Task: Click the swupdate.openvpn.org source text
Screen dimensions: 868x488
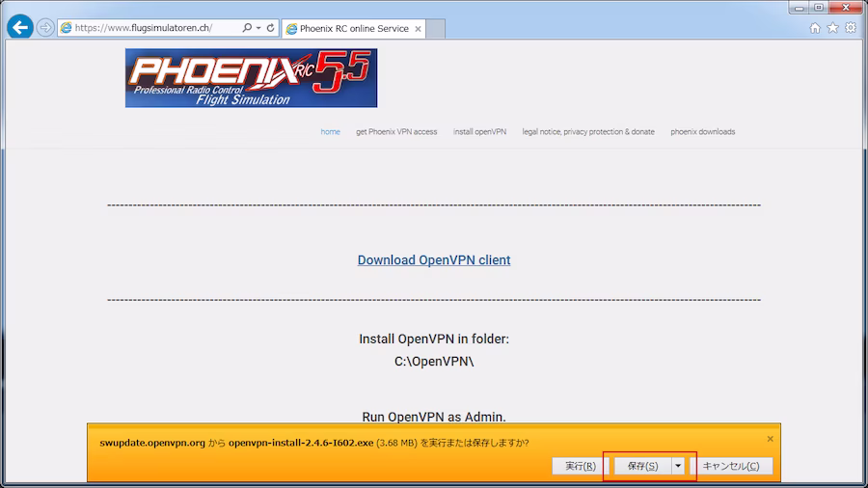Action: point(152,443)
